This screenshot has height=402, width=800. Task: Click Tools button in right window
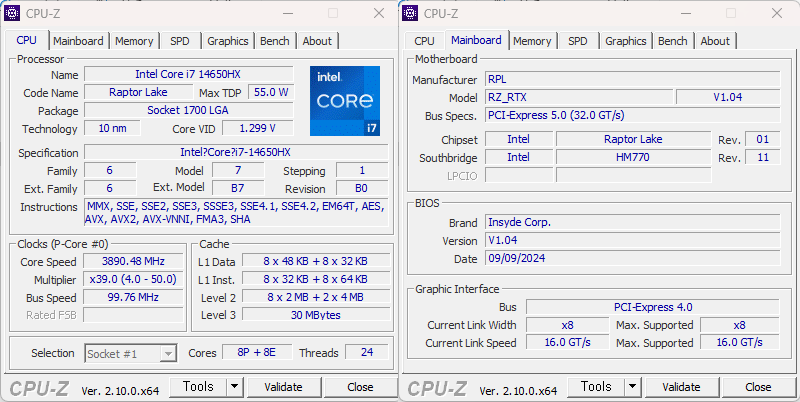click(x=596, y=387)
